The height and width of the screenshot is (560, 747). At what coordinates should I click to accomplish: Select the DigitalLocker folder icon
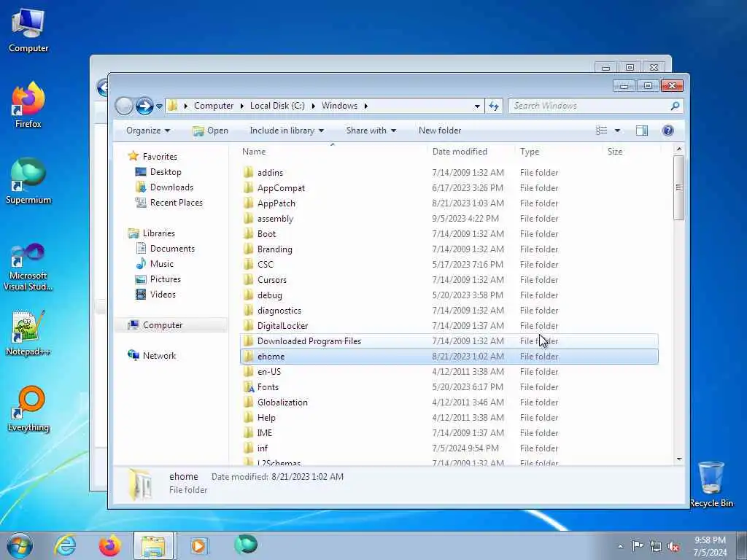[x=248, y=326]
